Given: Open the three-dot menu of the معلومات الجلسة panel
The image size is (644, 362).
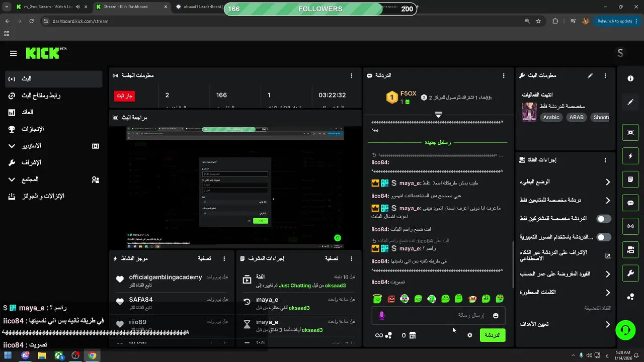Looking at the screenshot, I should 351,75.
